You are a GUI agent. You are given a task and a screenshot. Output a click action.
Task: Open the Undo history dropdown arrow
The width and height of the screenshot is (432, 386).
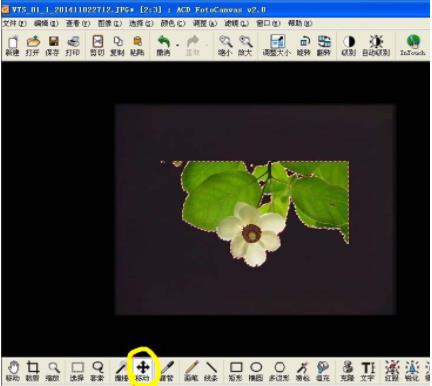pyautogui.click(x=178, y=45)
